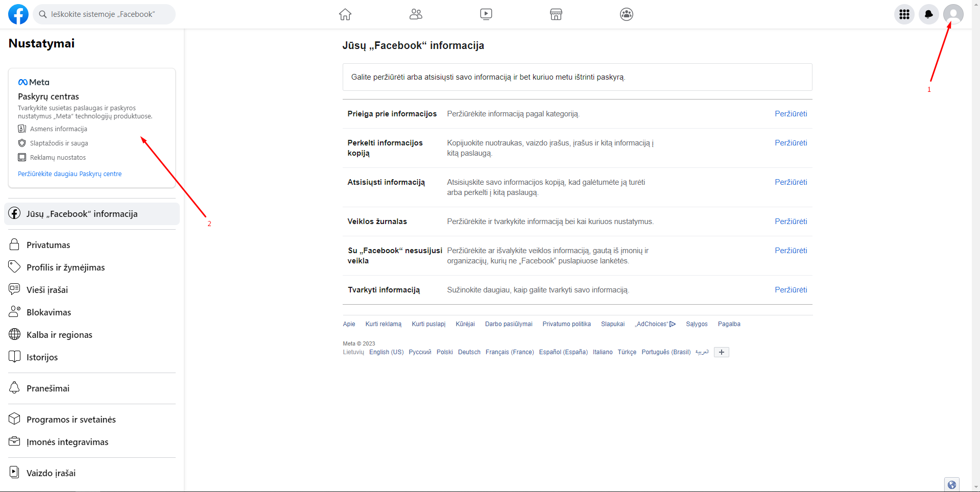Click the Facebook logo icon
The height and width of the screenshot is (492, 980).
(18, 14)
